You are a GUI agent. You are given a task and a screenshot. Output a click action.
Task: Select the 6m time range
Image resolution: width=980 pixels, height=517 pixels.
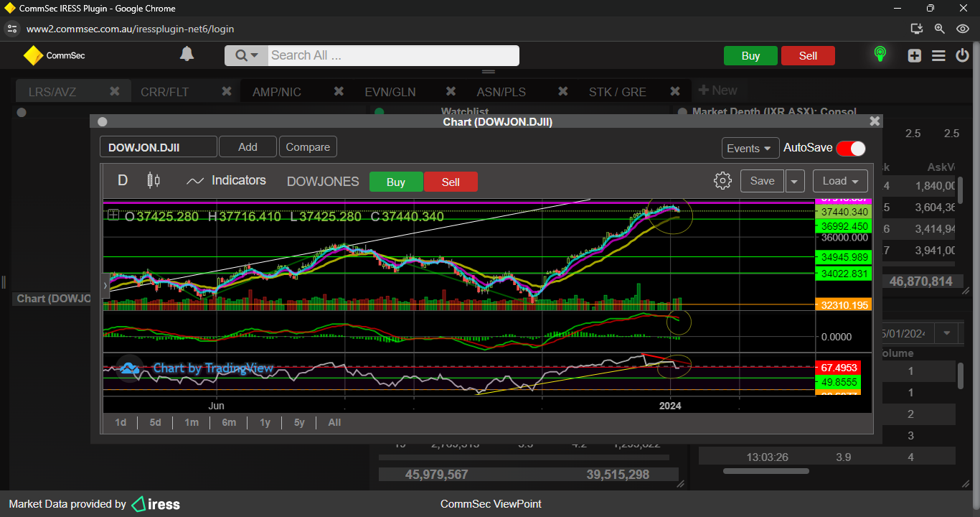[229, 422]
